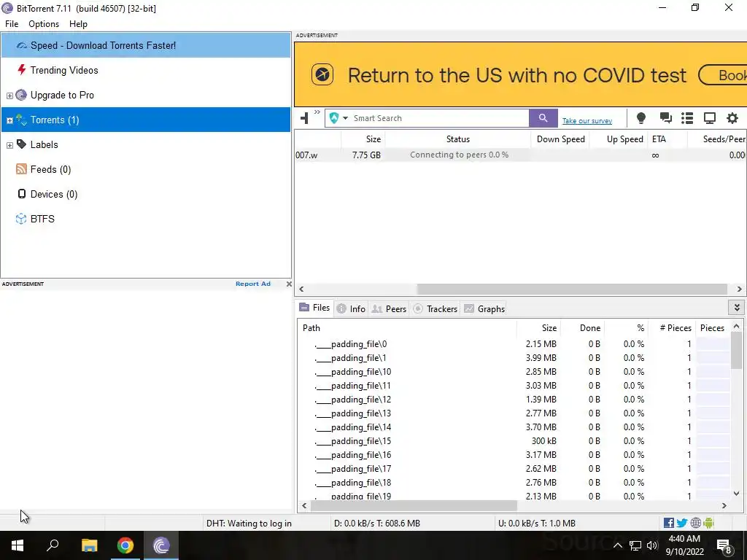The width and height of the screenshot is (747, 560).
Task: Sort torrents by Up Speed column
Action: click(619, 139)
